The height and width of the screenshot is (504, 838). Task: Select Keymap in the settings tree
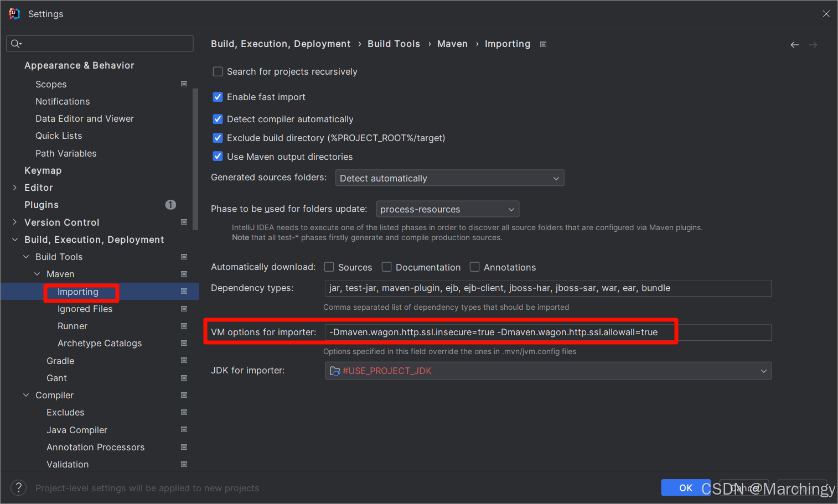click(43, 170)
